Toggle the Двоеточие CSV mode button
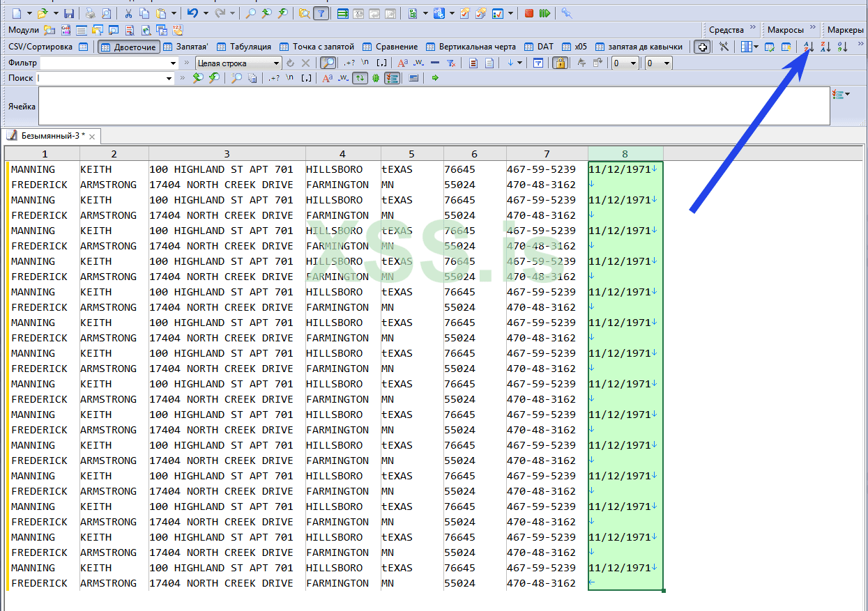868x611 pixels. tap(129, 47)
